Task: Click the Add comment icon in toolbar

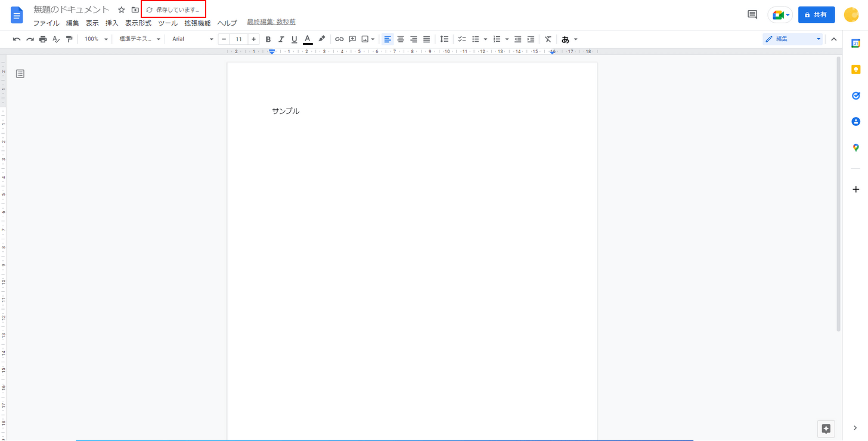Action: tap(352, 39)
